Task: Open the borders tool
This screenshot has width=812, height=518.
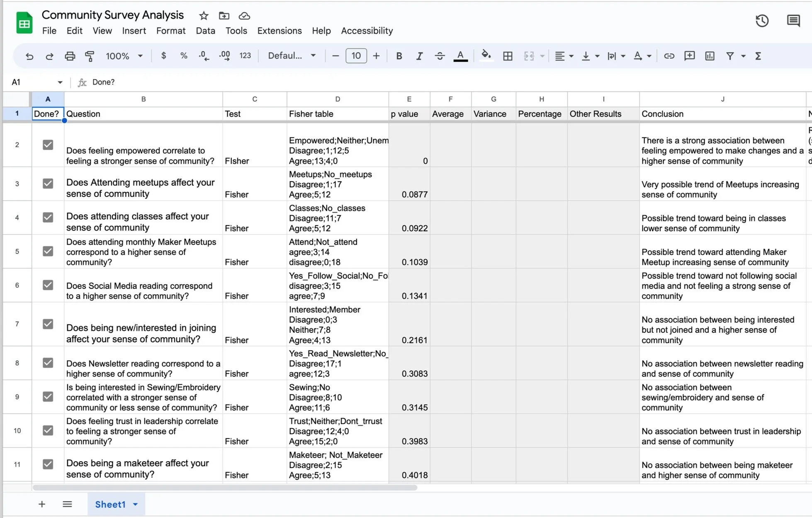Action: point(508,56)
